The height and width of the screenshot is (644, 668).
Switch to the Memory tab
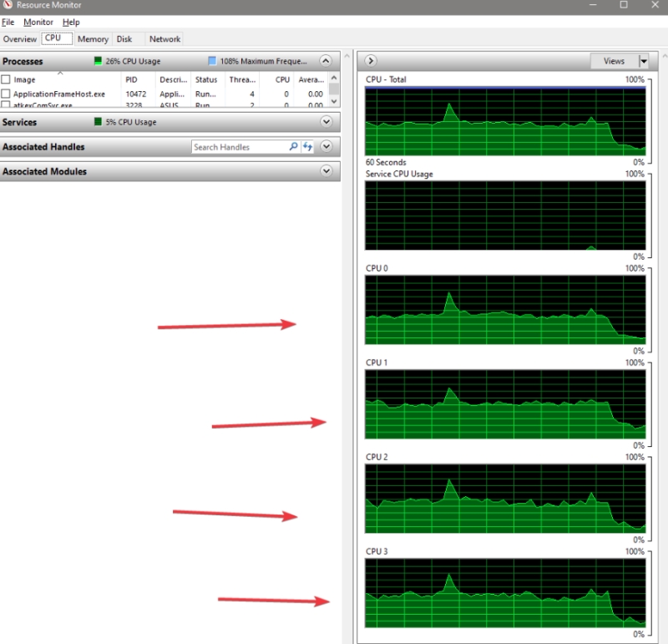93,39
